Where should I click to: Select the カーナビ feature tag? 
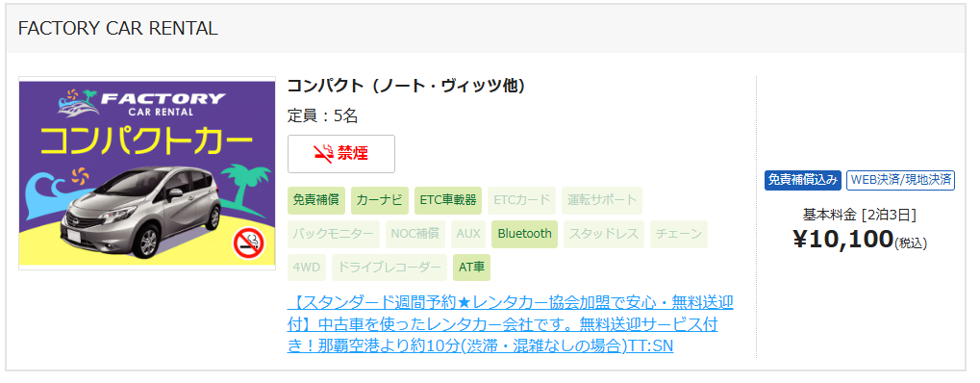click(379, 200)
